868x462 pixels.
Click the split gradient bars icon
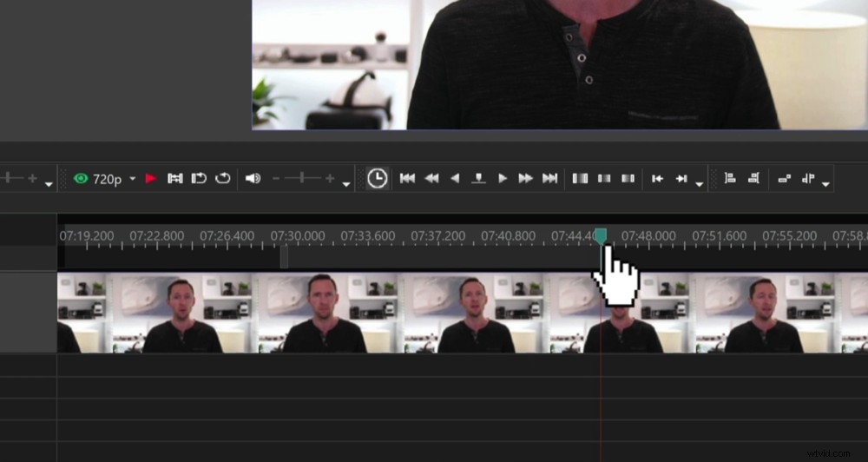point(580,178)
